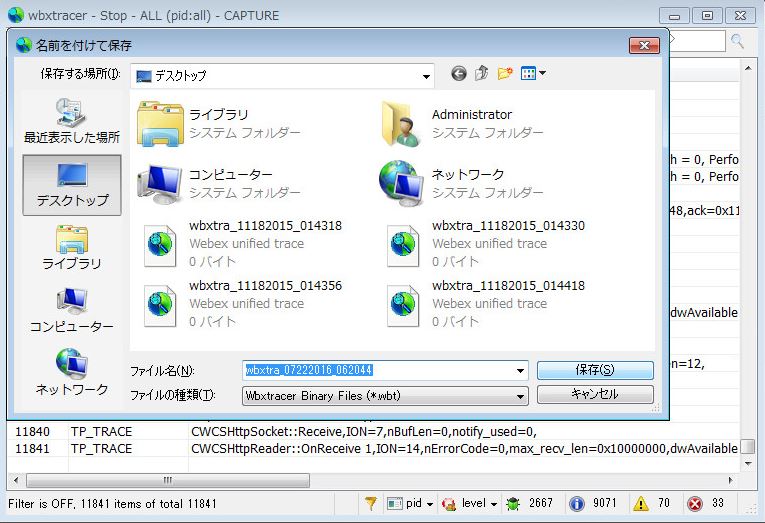
Task: Click the CWCSHttpReader::OnReceive message cell
Action: [x=464, y=449]
